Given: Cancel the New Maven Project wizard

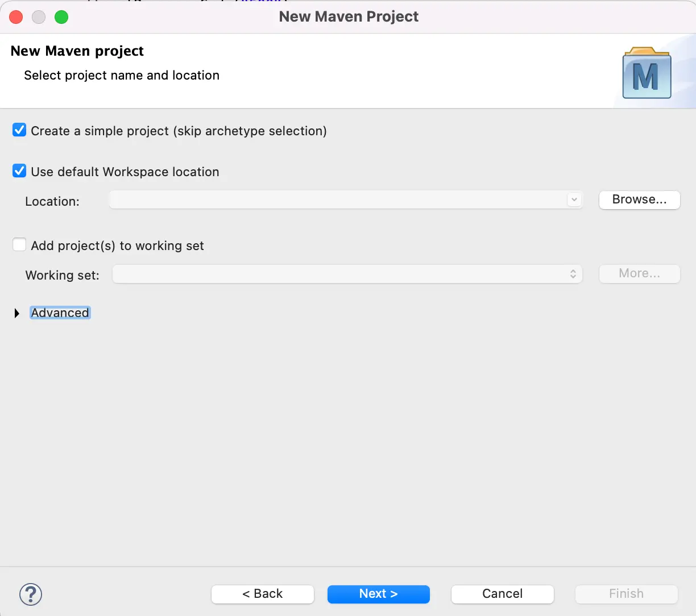Looking at the screenshot, I should (502, 594).
